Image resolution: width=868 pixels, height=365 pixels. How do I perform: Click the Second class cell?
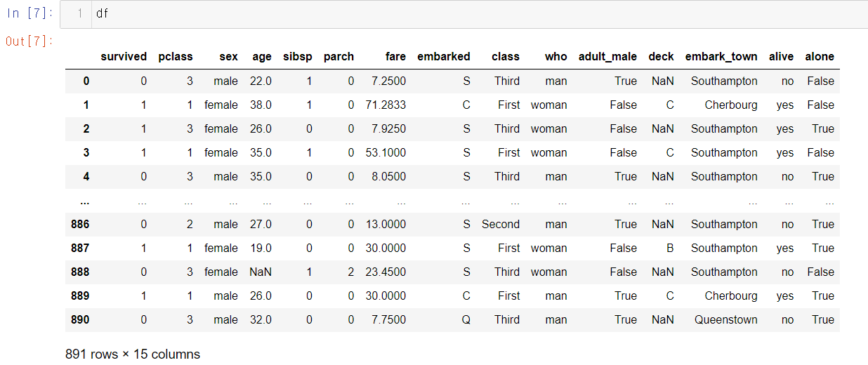pyautogui.click(x=501, y=224)
